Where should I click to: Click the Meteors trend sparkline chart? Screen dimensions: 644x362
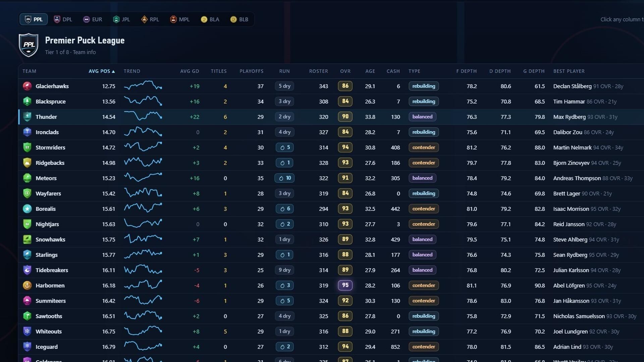143,177
